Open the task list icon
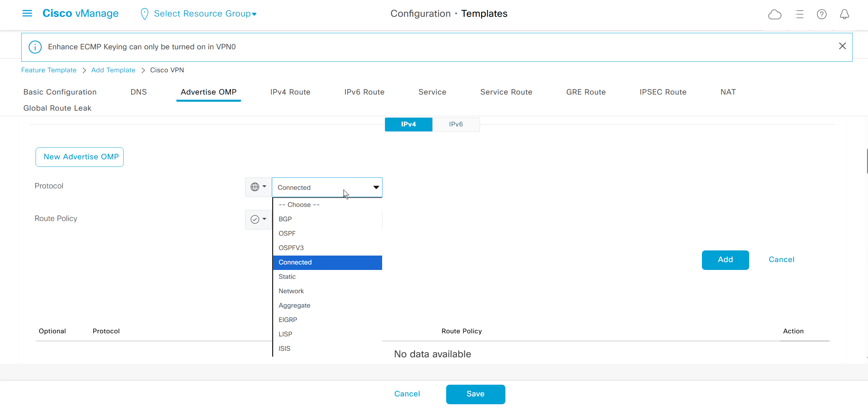The height and width of the screenshot is (408, 868). [799, 14]
